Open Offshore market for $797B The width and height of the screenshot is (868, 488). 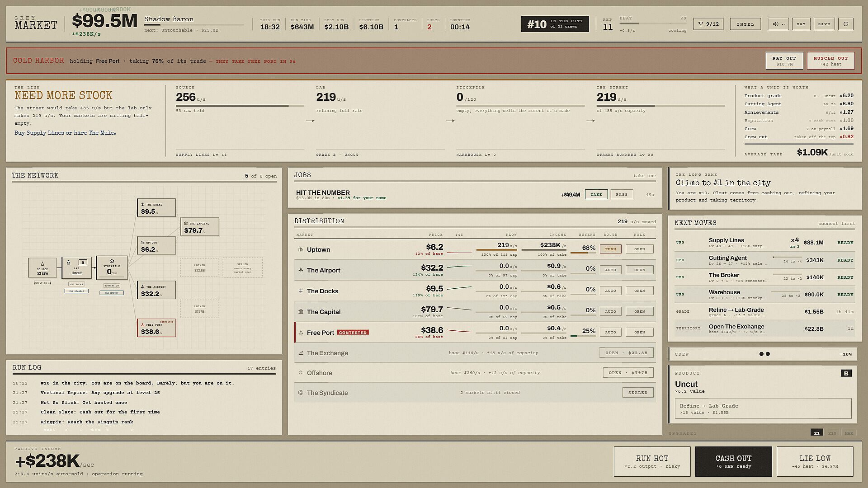click(628, 373)
